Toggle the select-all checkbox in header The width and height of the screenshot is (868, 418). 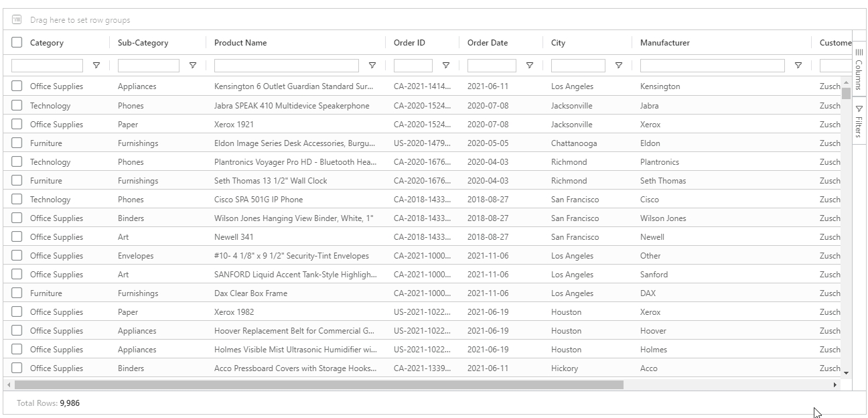pos(17,43)
